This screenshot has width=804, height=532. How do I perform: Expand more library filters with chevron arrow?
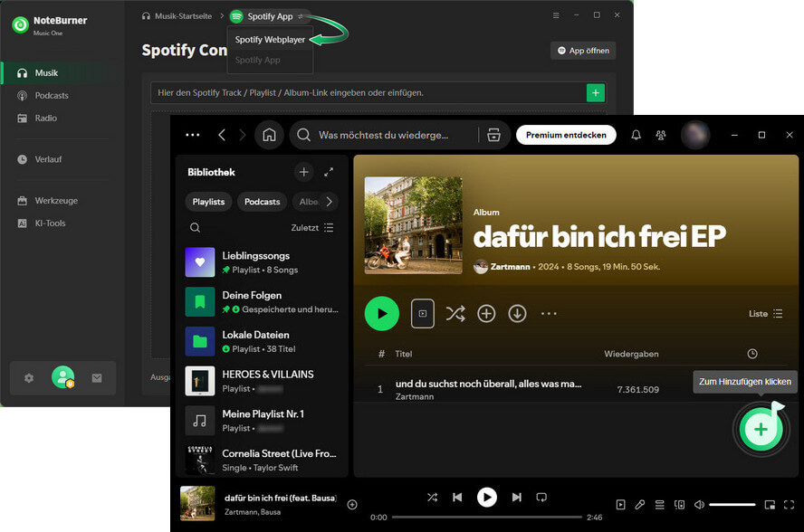(330, 202)
